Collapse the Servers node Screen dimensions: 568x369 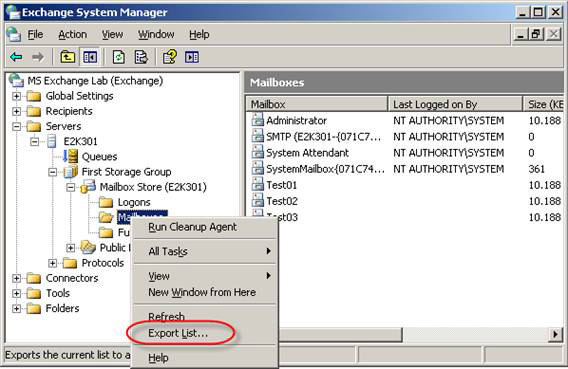coord(16,126)
